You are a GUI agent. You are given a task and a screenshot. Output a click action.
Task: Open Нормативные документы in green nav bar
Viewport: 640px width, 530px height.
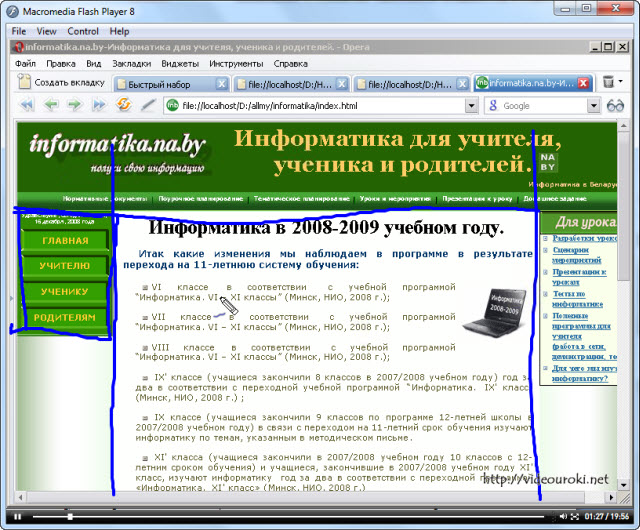click(x=105, y=199)
